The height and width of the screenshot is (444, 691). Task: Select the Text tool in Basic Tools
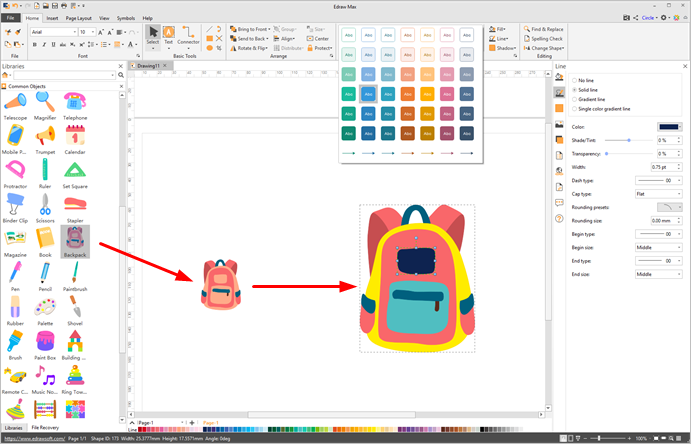[168, 36]
